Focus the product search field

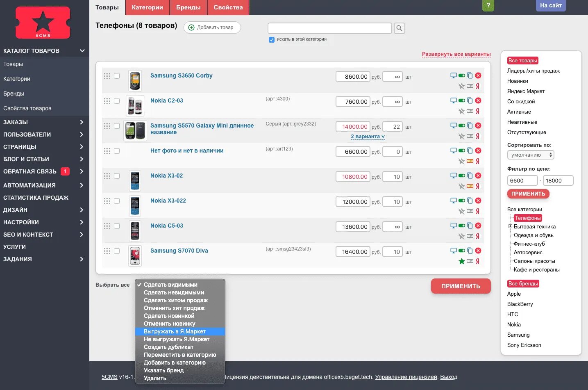coord(330,28)
